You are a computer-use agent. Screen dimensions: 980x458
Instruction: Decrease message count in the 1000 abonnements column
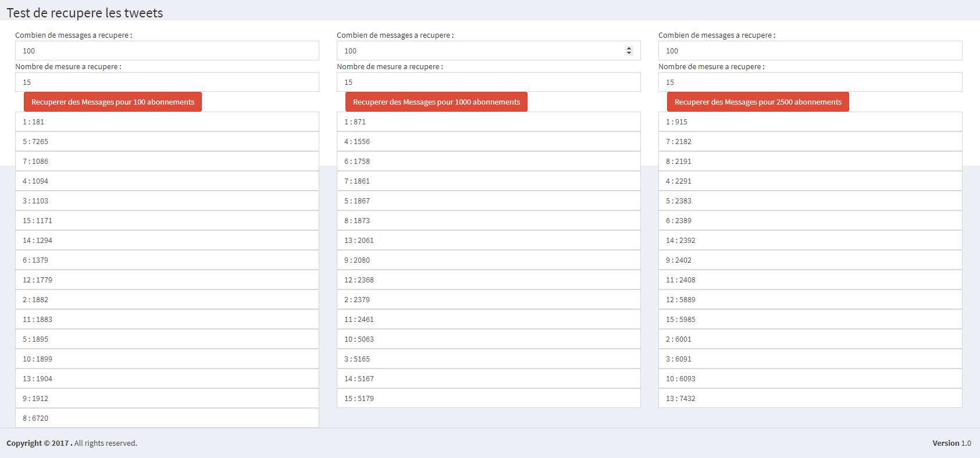[629, 53]
